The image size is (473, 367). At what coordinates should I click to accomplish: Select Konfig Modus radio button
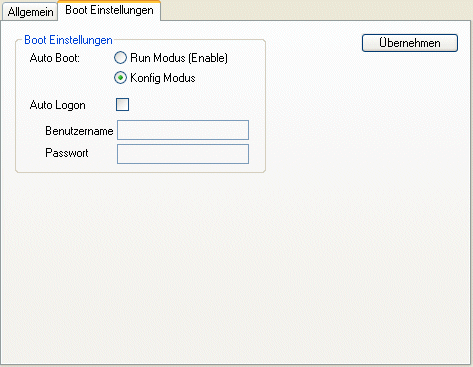coord(120,78)
